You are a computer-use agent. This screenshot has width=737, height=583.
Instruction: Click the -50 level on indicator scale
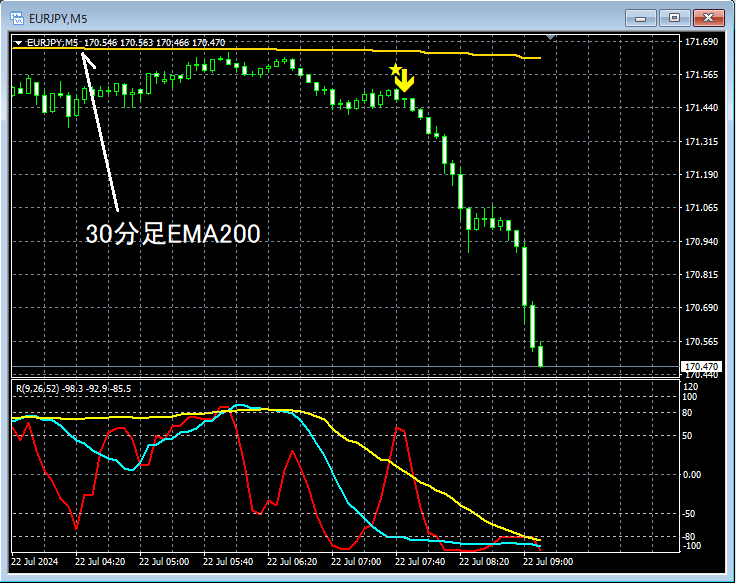[x=689, y=514]
